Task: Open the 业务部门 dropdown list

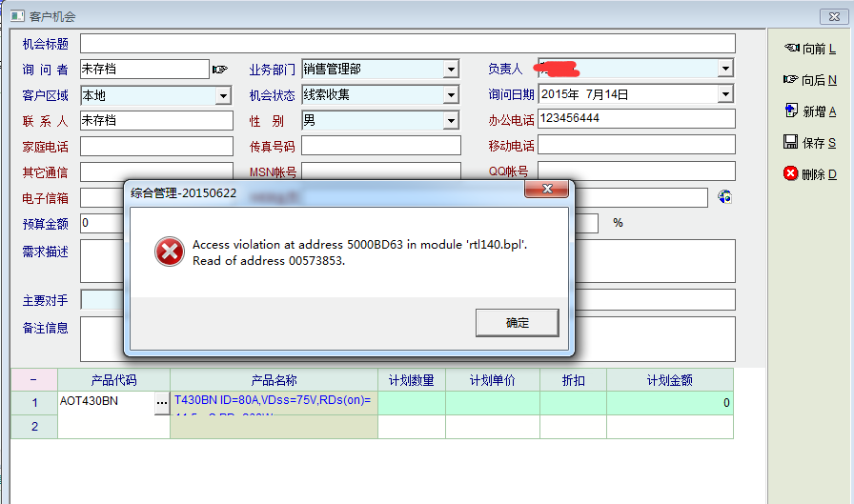Action: (x=451, y=70)
